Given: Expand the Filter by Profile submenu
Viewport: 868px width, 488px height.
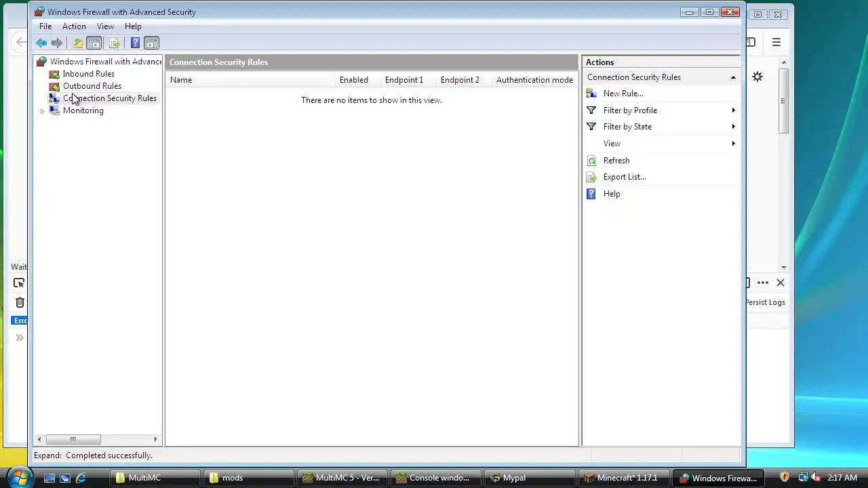Looking at the screenshot, I should [x=661, y=110].
